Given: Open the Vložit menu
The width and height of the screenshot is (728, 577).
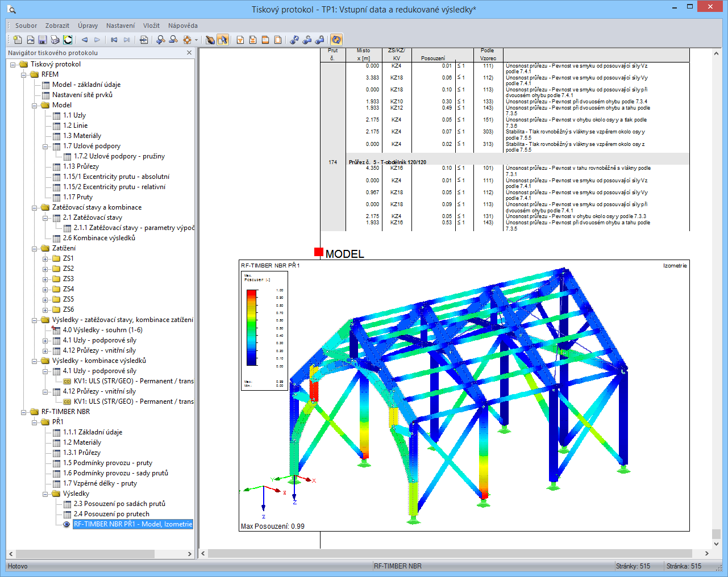Looking at the screenshot, I should 151,26.
